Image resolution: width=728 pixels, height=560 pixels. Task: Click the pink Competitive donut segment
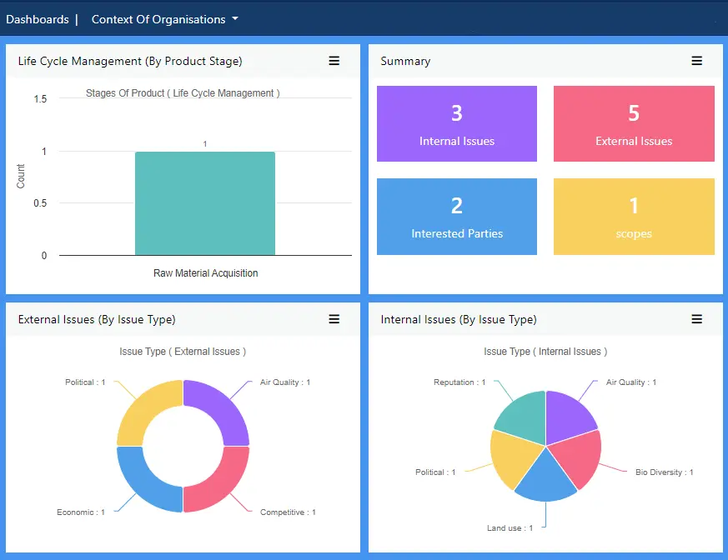click(220, 483)
